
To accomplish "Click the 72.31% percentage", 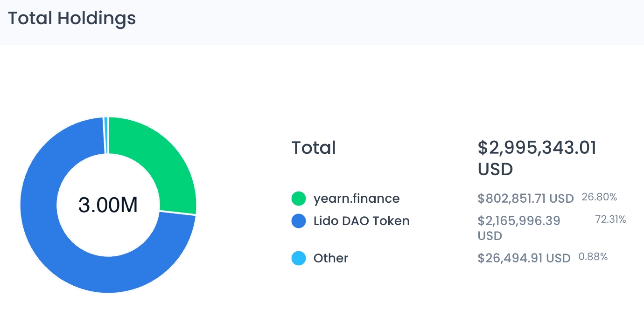I will click(610, 220).
